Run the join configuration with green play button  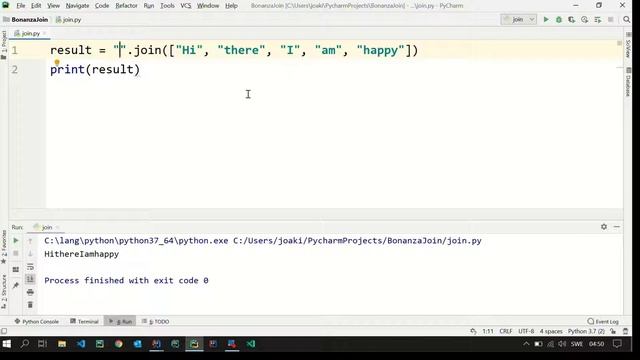click(546, 20)
